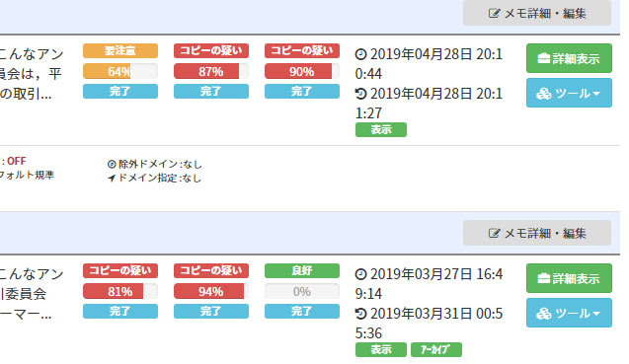The height and width of the screenshot is (364, 629).
Task: Open the top メモ詳細・編集 memo button
Action: [537, 13]
